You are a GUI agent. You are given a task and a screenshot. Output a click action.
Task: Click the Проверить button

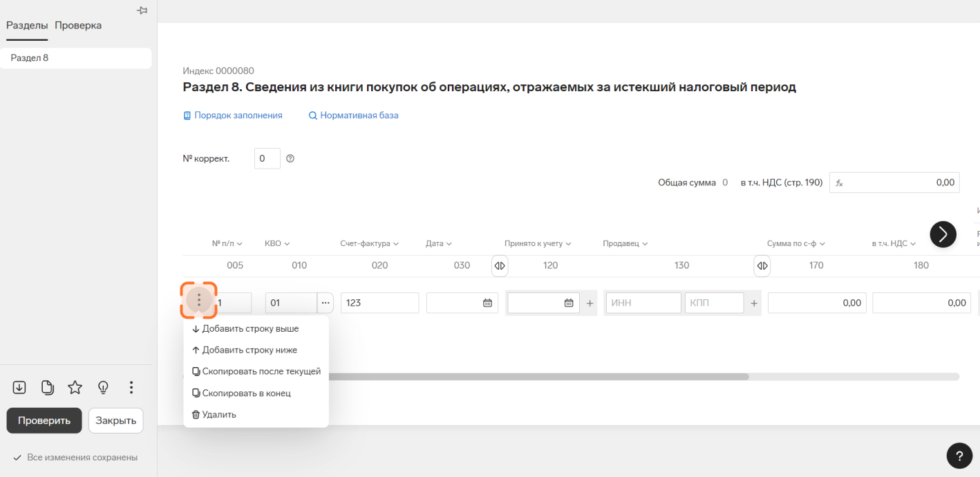44,420
